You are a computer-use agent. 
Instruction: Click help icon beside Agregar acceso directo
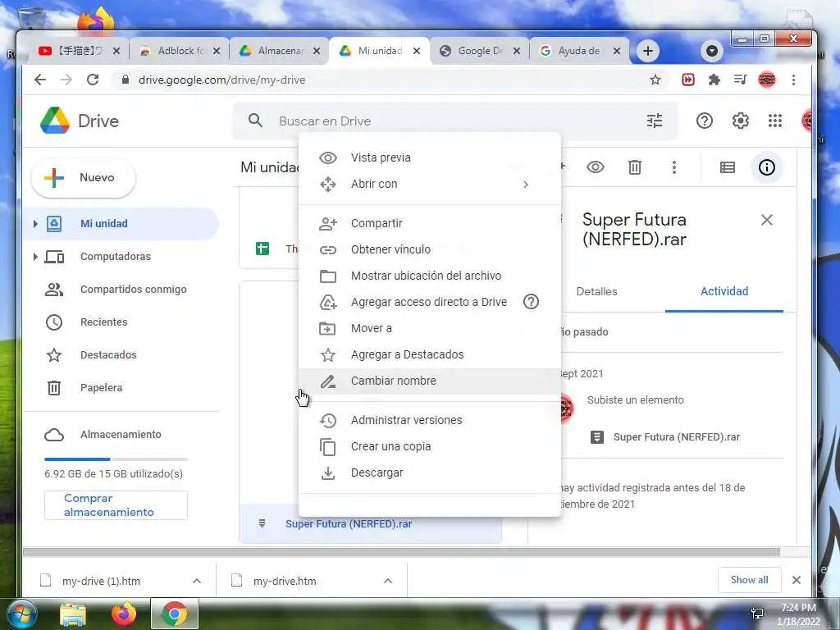[531, 302]
